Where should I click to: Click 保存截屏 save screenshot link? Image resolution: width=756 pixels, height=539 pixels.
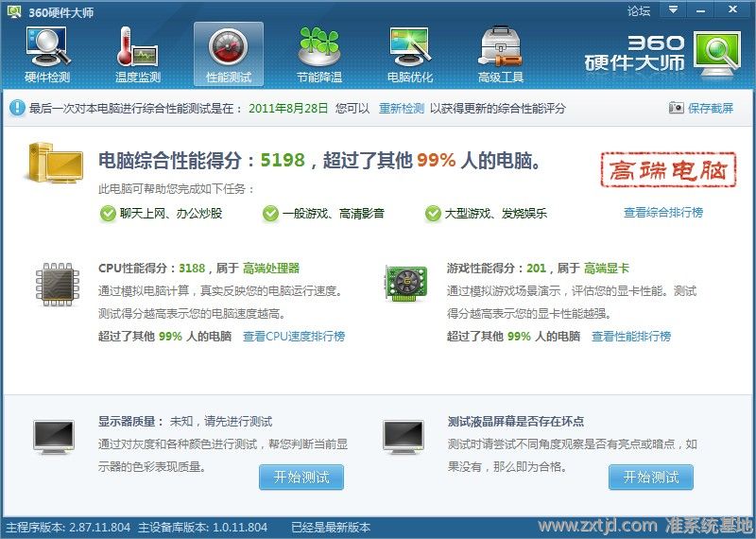pos(711,108)
